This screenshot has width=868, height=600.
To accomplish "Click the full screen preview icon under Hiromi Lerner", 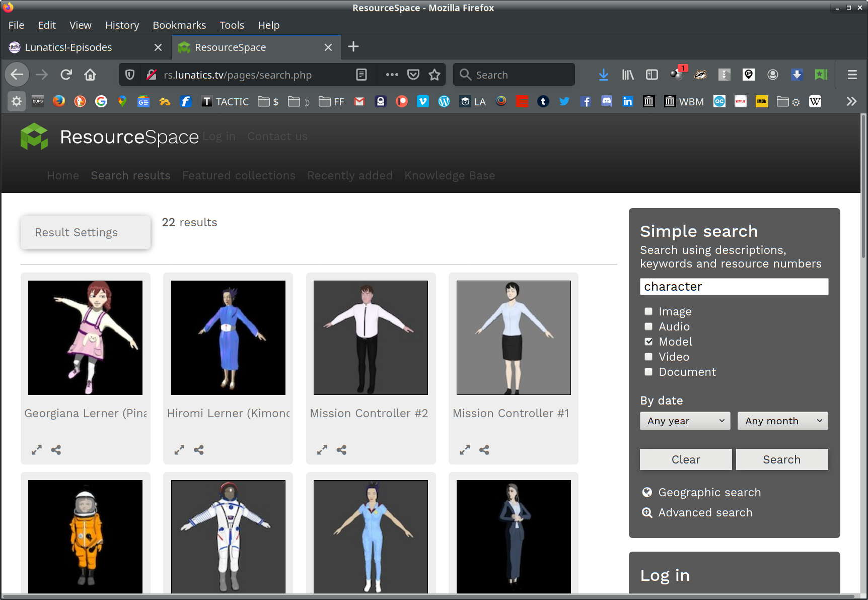I will (179, 450).
